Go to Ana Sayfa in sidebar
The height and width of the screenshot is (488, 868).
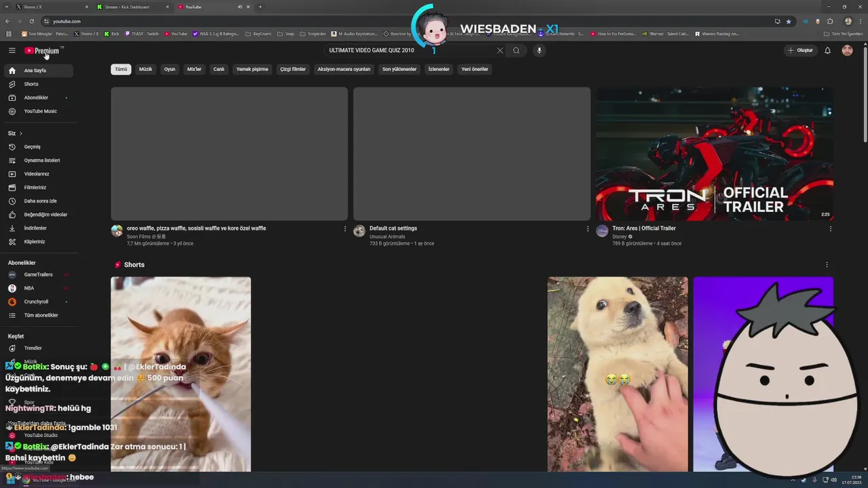pos(39,70)
